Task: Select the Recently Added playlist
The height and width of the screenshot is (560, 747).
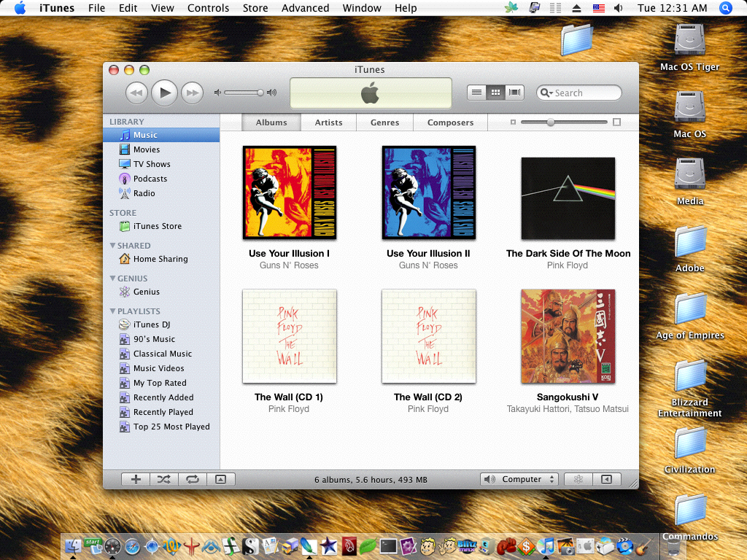Action: pos(163,397)
